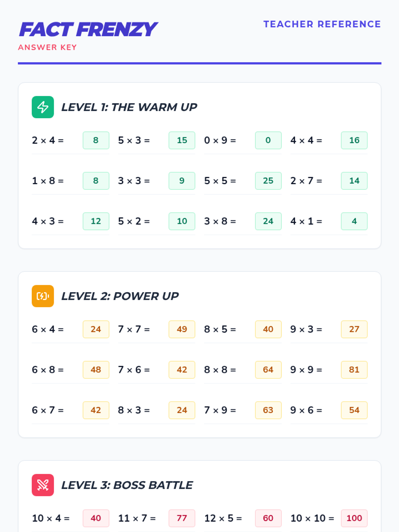399x532 pixels.
Task: Click the Answer Key subtitle
Action: [x=48, y=47]
